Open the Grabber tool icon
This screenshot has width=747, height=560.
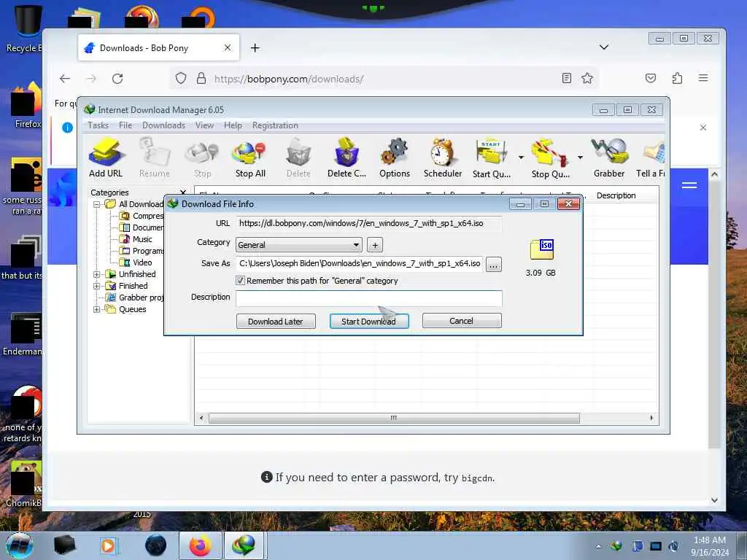pos(609,158)
